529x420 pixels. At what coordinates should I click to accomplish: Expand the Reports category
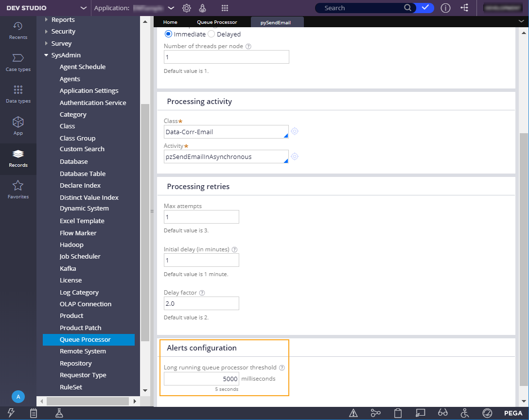[x=46, y=19]
